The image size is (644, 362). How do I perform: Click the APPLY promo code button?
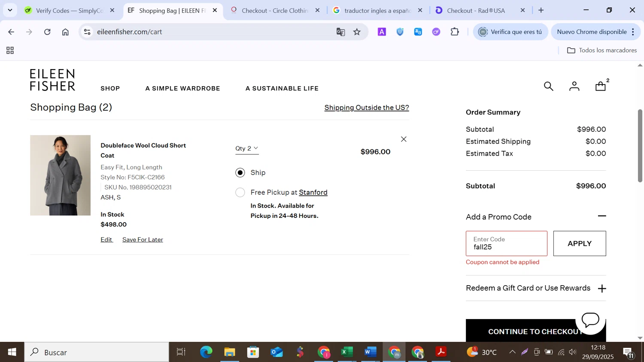point(580,244)
